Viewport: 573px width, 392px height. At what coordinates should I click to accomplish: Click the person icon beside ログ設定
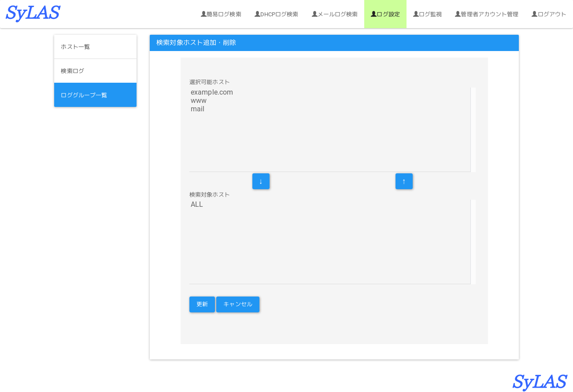coord(373,14)
